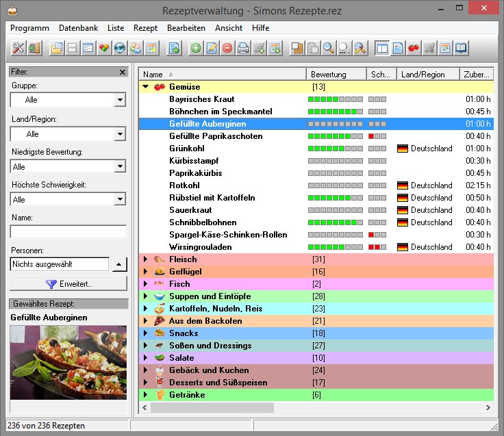Screen dimensions: 504x436
Task: Click the globe countries icon in toolbar
Action: pos(119,48)
